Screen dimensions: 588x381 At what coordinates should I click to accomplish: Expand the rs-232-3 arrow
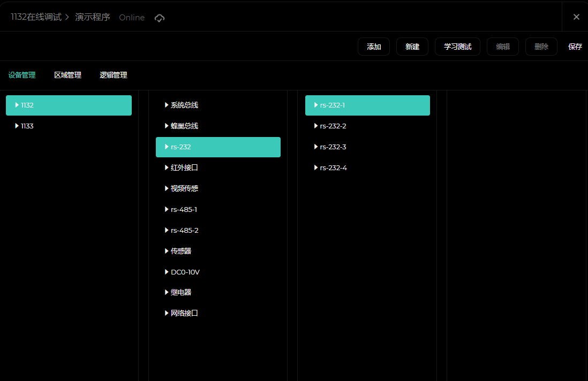click(x=316, y=147)
